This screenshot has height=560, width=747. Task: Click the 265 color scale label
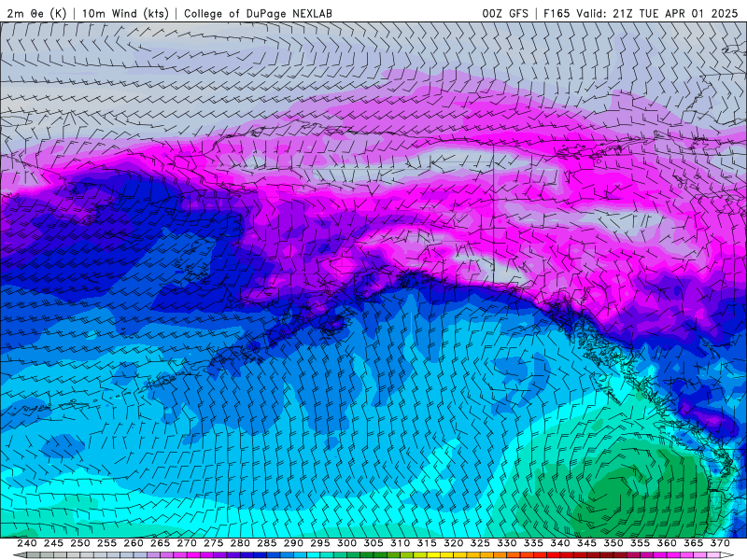coord(160,543)
